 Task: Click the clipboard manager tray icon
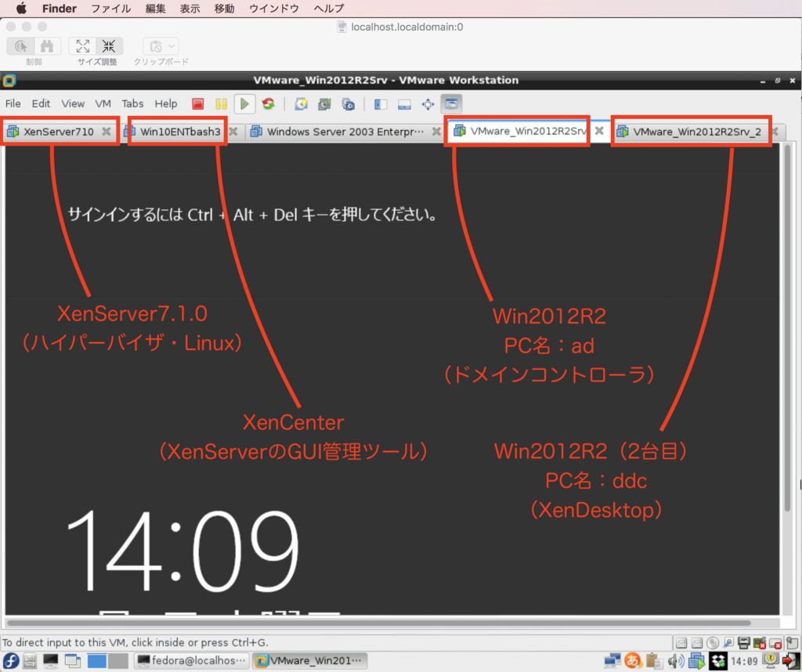(654, 661)
